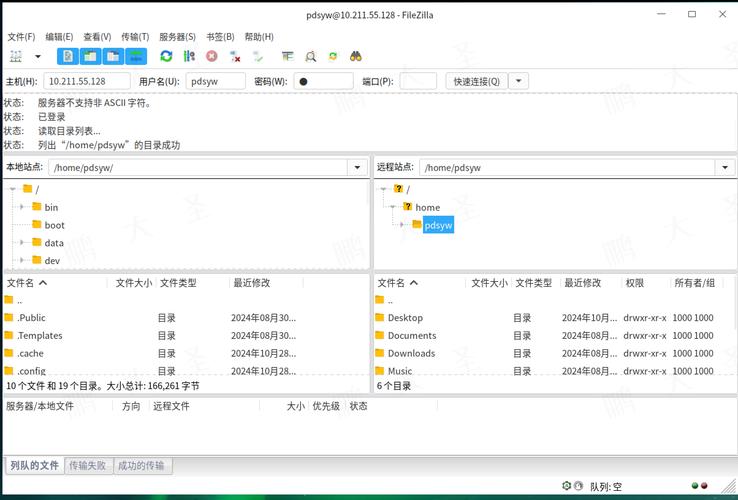Image resolution: width=738 pixels, height=500 pixels.
Task: Expand the local data folder node
Action: click(x=22, y=243)
